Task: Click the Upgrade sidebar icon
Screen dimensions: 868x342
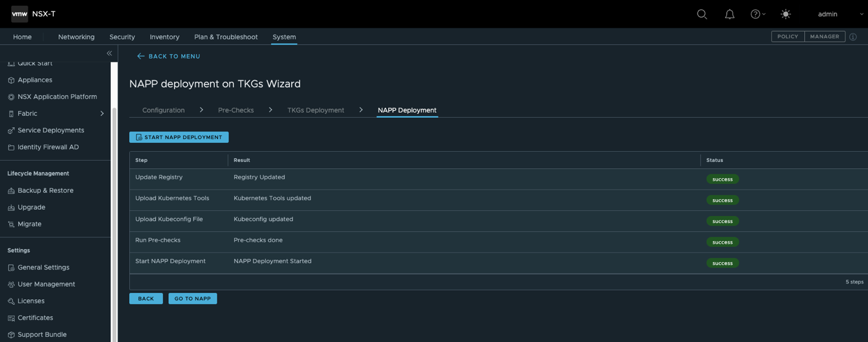Action: [x=11, y=207]
